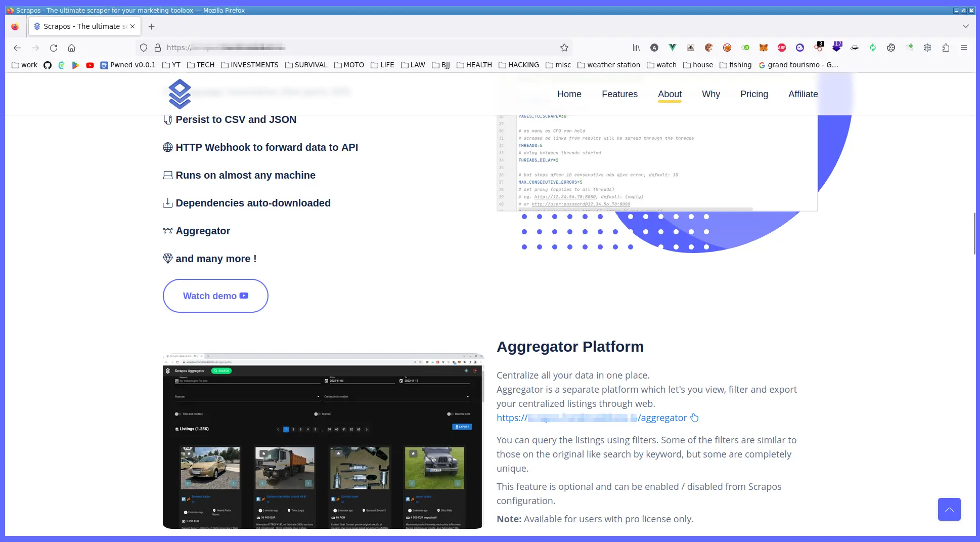Image resolution: width=980 pixels, height=542 pixels.
Task: Open the globe grid extension icon
Action: pos(927,48)
